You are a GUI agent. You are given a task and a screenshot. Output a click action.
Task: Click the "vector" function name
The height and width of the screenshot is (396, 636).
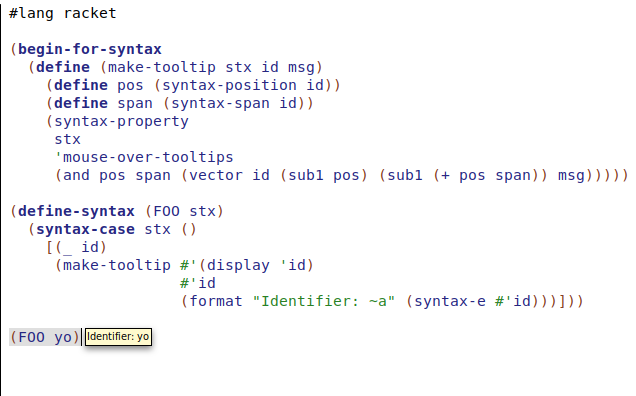[216, 176]
